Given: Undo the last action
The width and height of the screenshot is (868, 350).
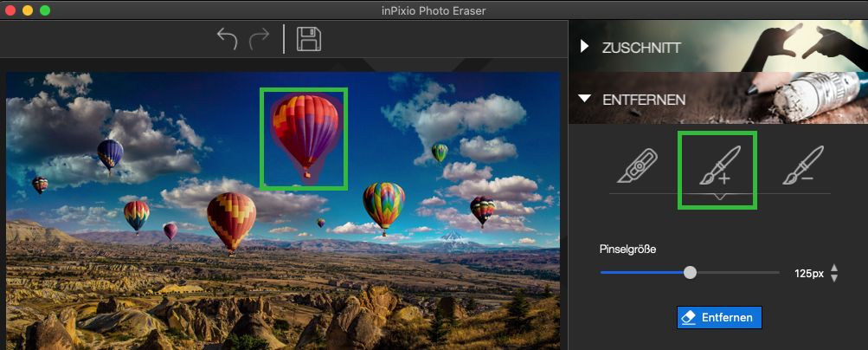Looking at the screenshot, I should (227, 39).
